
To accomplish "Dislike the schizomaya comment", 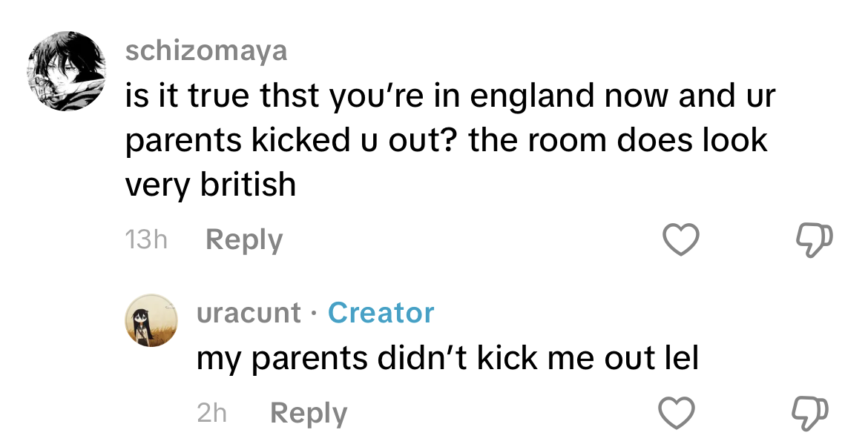I will (812, 241).
